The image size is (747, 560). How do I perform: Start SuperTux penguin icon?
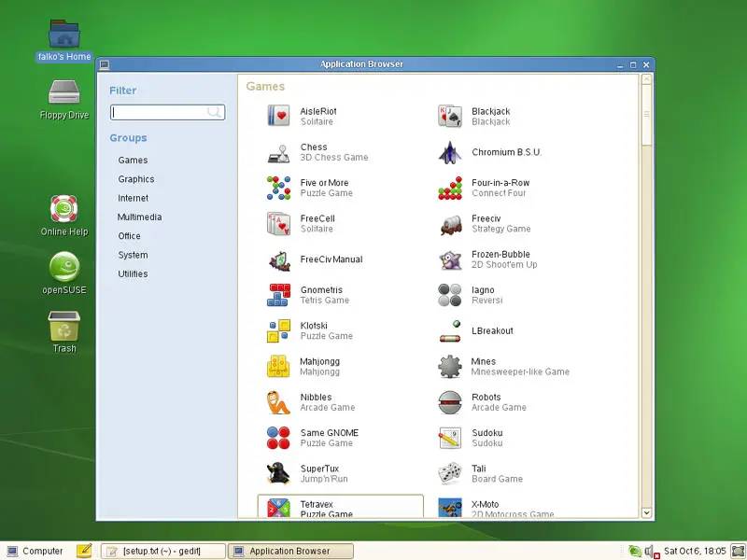pos(278,473)
